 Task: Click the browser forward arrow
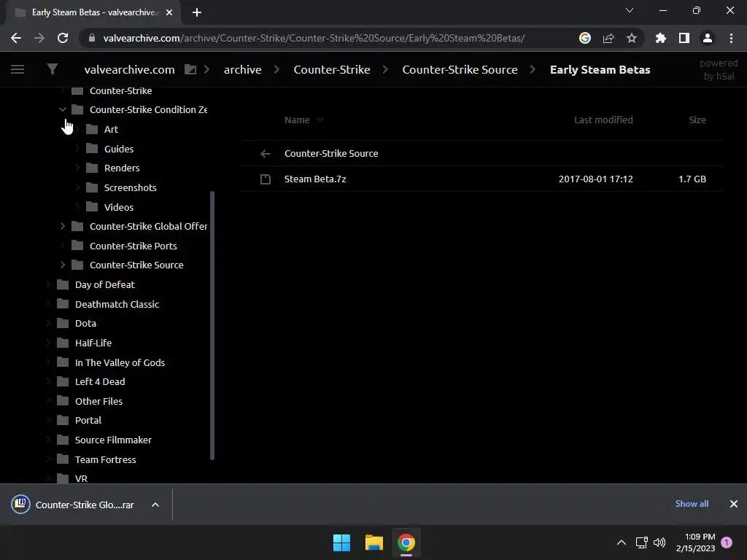pyautogui.click(x=39, y=38)
